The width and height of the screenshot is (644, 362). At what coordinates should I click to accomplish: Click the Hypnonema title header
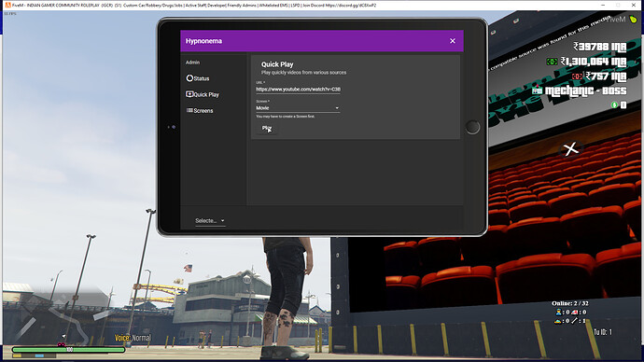pyautogui.click(x=203, y=41)
